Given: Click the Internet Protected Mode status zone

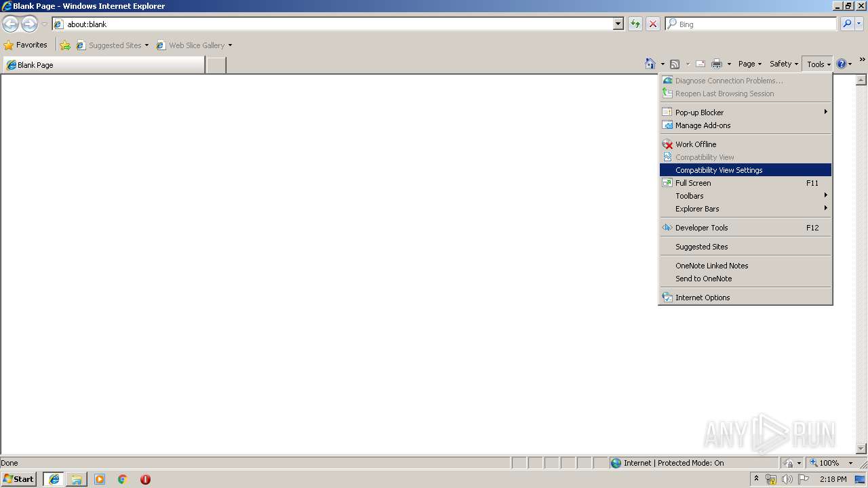Looking at the screenshot, I should point(694,463).
